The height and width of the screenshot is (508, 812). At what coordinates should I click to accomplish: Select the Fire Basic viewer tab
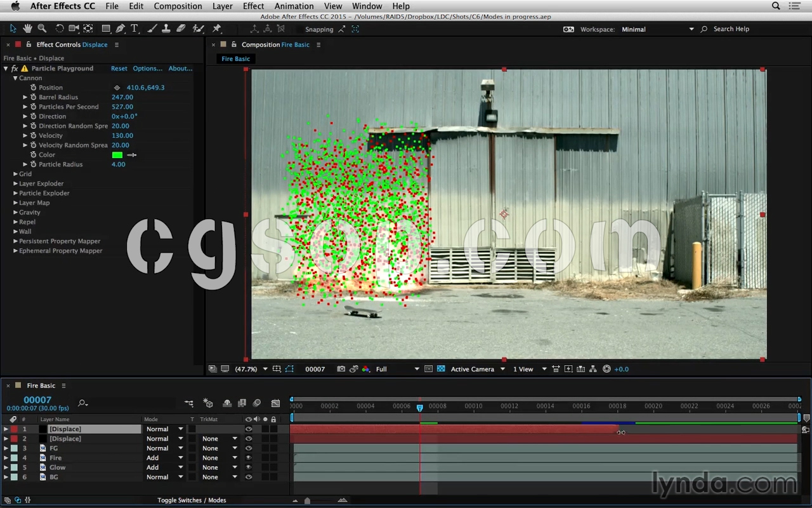click(x=236, y=59)
